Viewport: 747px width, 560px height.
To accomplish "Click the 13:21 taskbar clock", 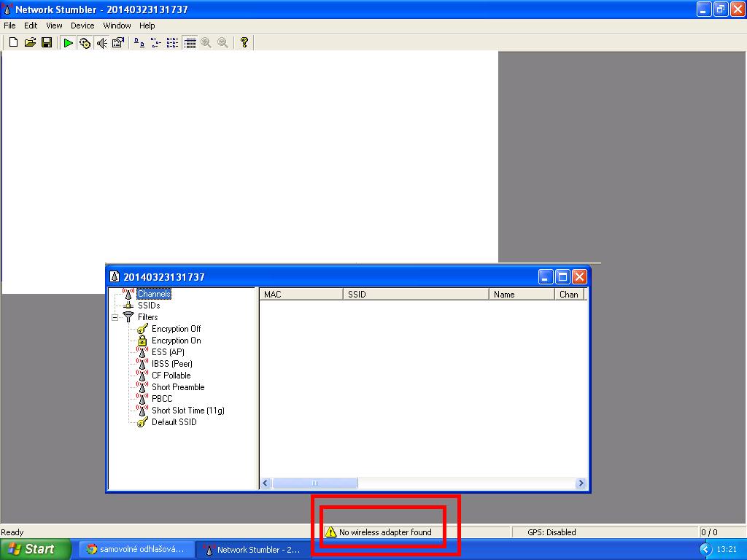I will coord(727,550).
